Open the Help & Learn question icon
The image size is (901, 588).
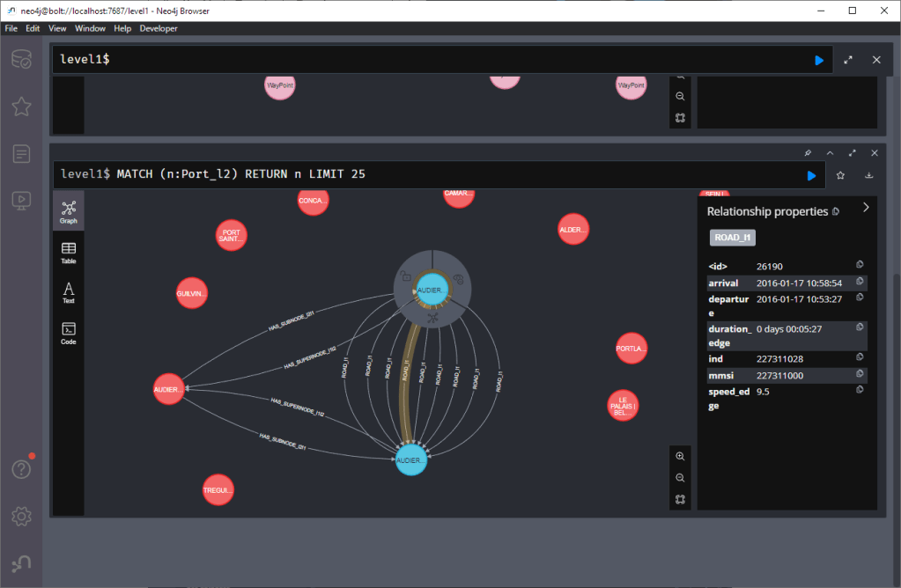click(x=21, y=468)
